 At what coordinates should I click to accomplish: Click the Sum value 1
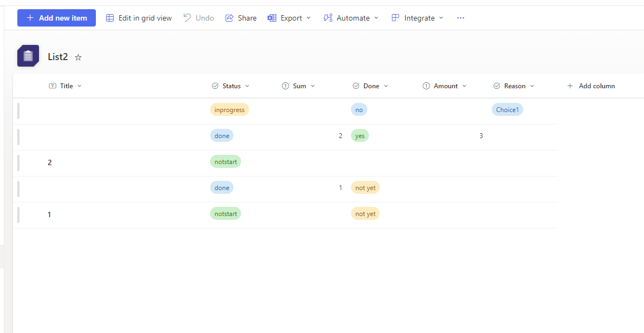[x=341, y=188]
